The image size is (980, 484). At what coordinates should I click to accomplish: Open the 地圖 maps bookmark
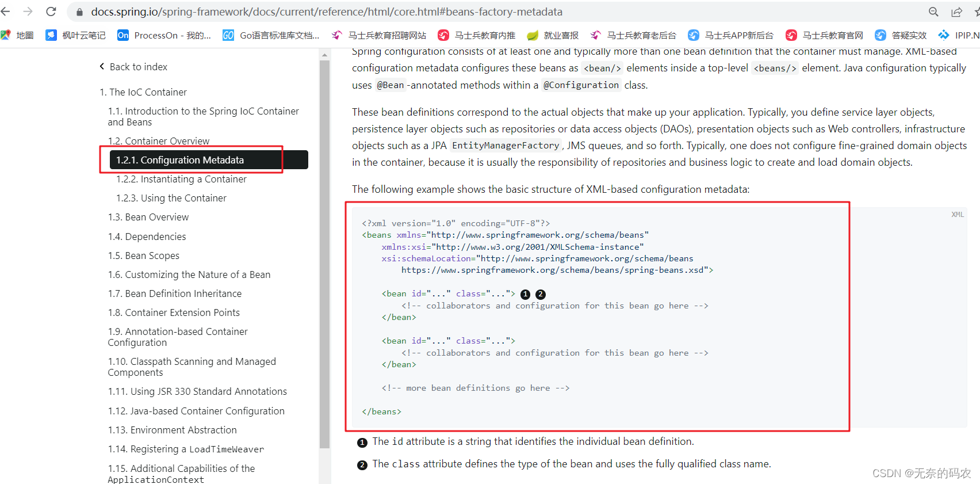pos(17,35)
